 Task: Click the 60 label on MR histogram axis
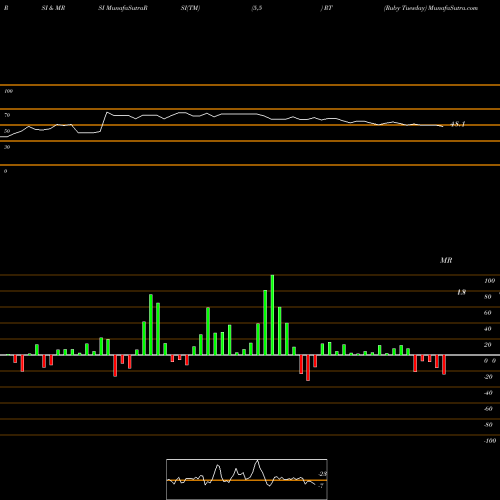[488, 313]
